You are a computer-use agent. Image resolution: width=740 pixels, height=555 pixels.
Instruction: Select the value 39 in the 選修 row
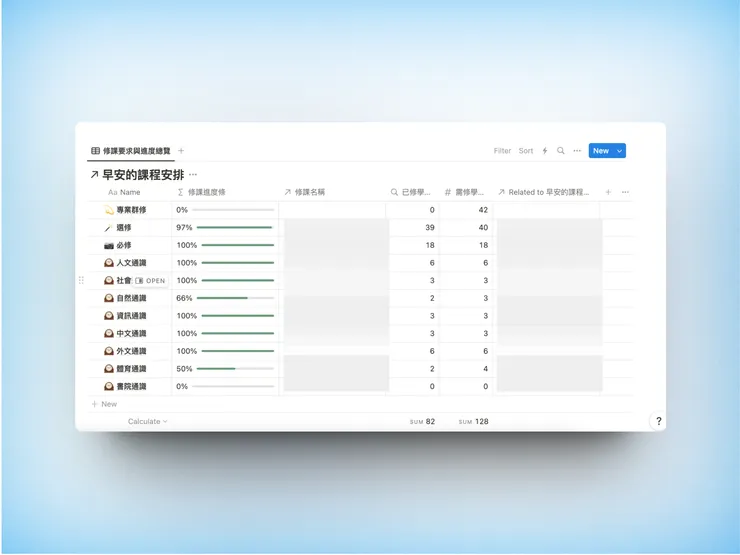tap(429, 228)
